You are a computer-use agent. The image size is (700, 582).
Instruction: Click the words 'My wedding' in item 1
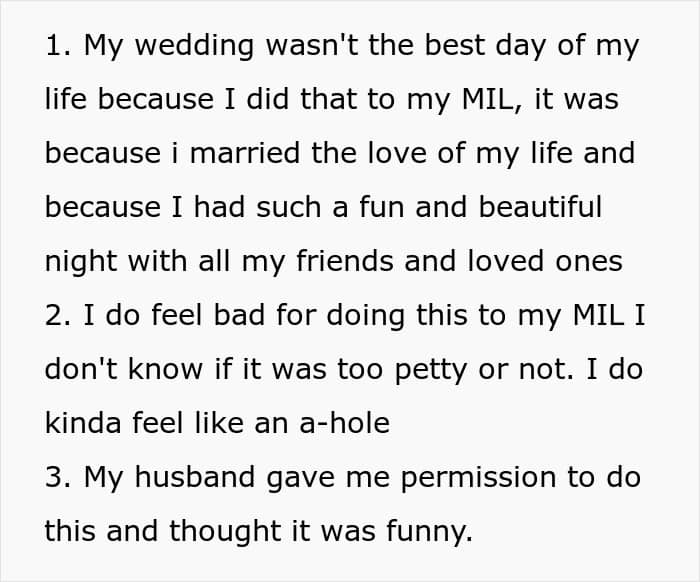(169, 46)
